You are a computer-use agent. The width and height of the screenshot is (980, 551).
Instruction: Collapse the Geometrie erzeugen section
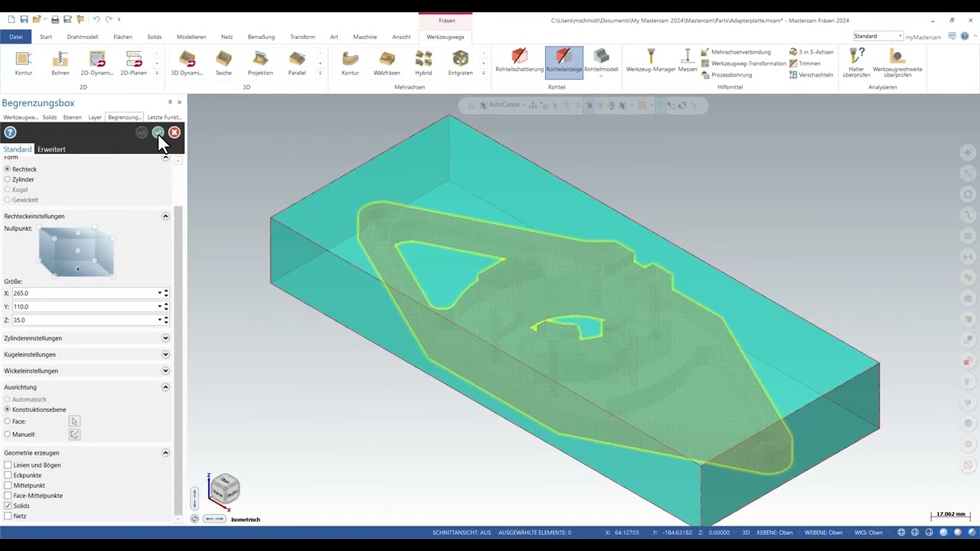[x=165, y=453]
